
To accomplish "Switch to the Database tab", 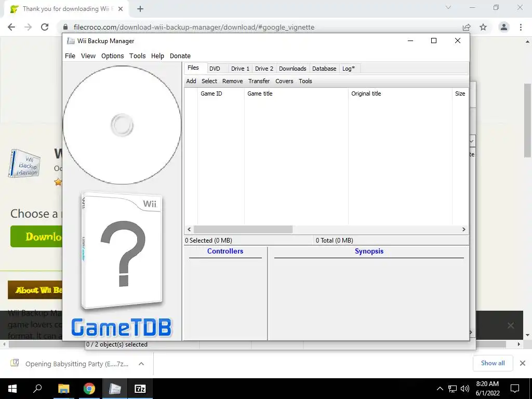I will (324, 69).
